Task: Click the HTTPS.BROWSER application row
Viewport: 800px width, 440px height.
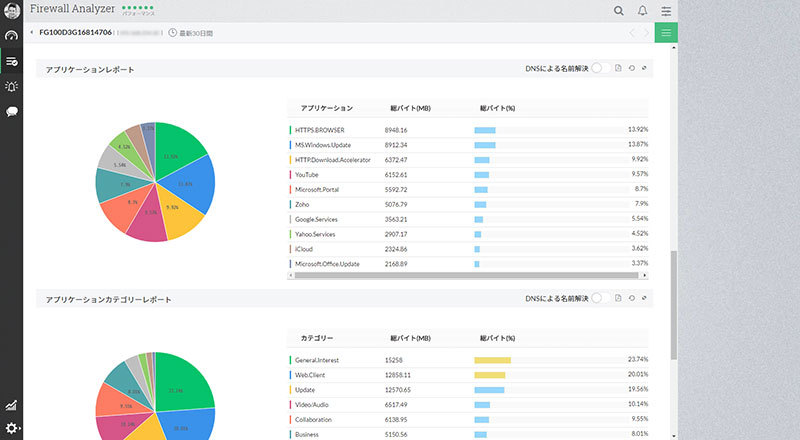Action: coord(319,130)
